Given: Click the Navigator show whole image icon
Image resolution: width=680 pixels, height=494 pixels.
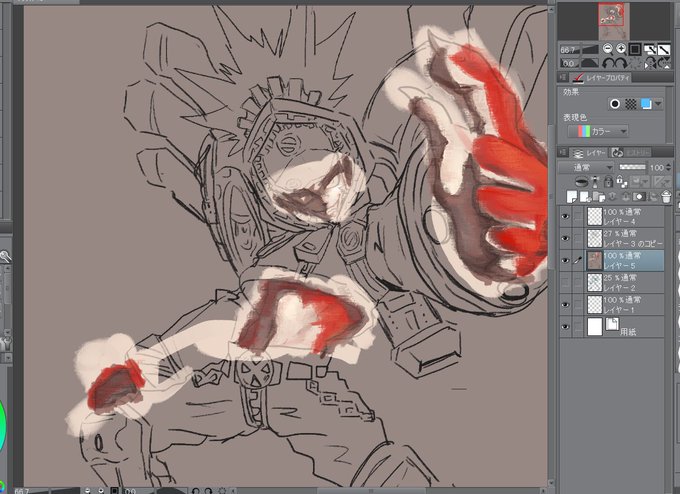Looking at the screenshot, I should coord(664,49).
